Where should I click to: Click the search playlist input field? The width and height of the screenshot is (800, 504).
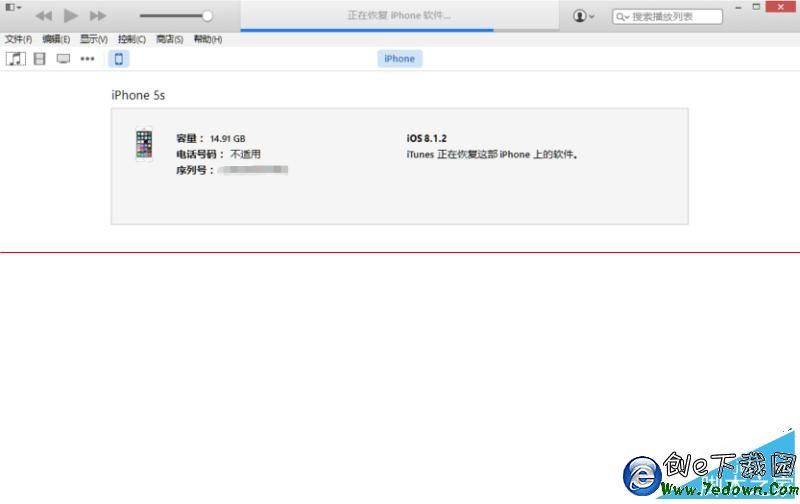[667, 17]
